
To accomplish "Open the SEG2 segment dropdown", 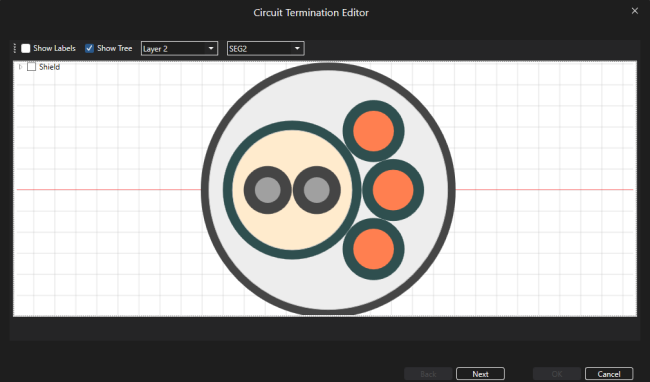I will point(265,48).
